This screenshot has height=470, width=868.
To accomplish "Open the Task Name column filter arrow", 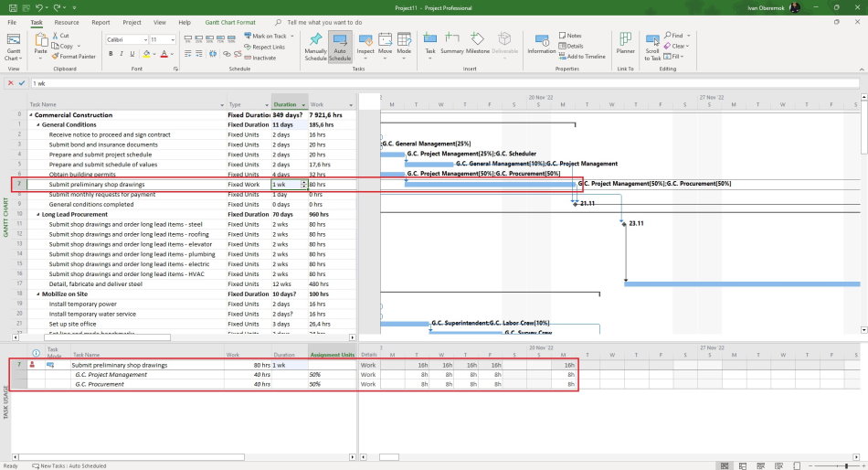I will pos(222,105).
